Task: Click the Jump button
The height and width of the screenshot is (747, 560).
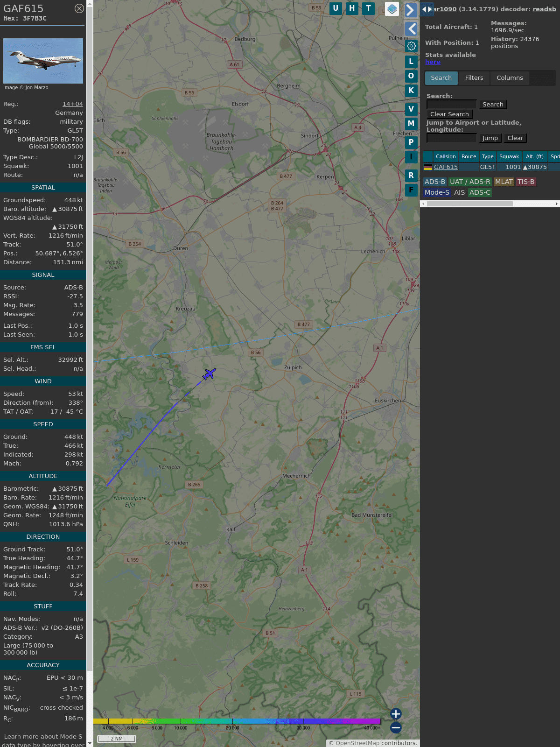Action: pyautogui.click(x=490, y=138)
